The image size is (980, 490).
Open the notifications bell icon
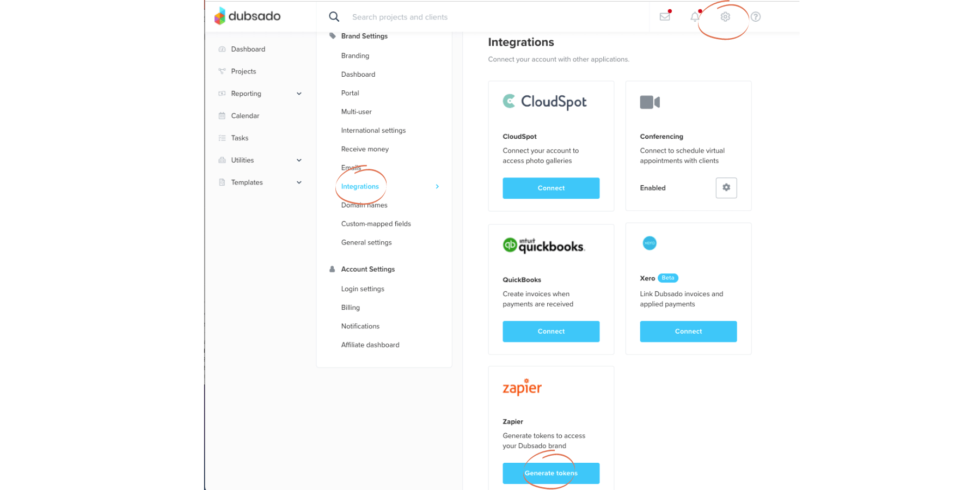695,16
